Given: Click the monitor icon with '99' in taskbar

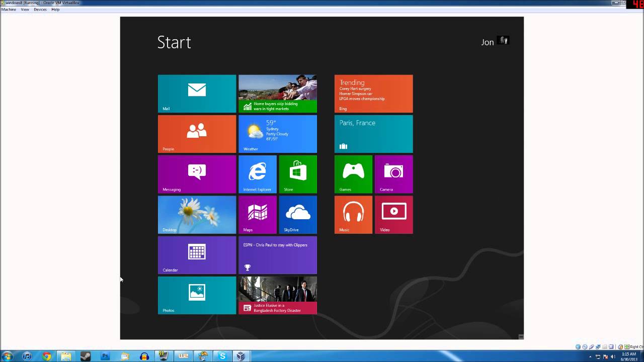Looking at the screenshot, I should pyautogui.click(x=164, y=356).
